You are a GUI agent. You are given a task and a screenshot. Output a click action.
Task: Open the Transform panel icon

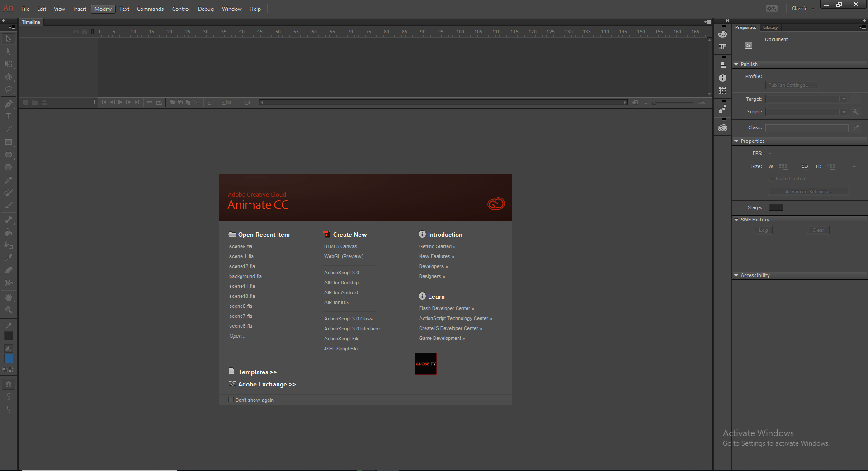722,91
